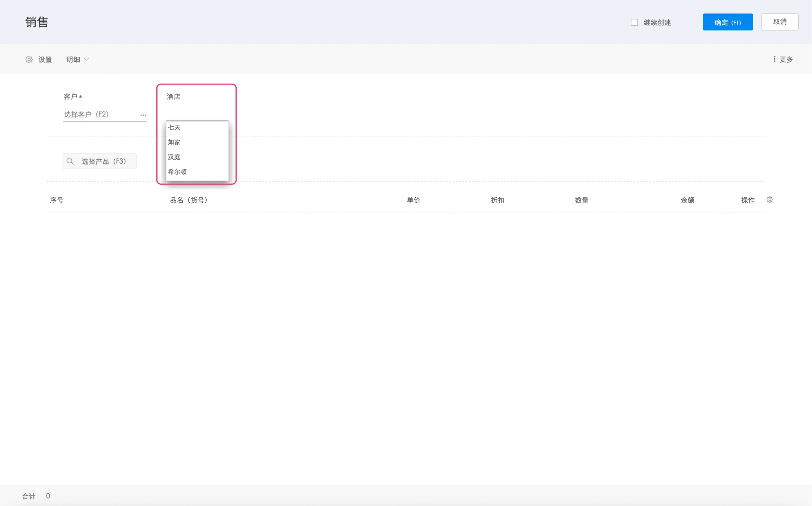Click the 金额 column header
The width and height of the screenshot is (812, 506).
point(687,200)
